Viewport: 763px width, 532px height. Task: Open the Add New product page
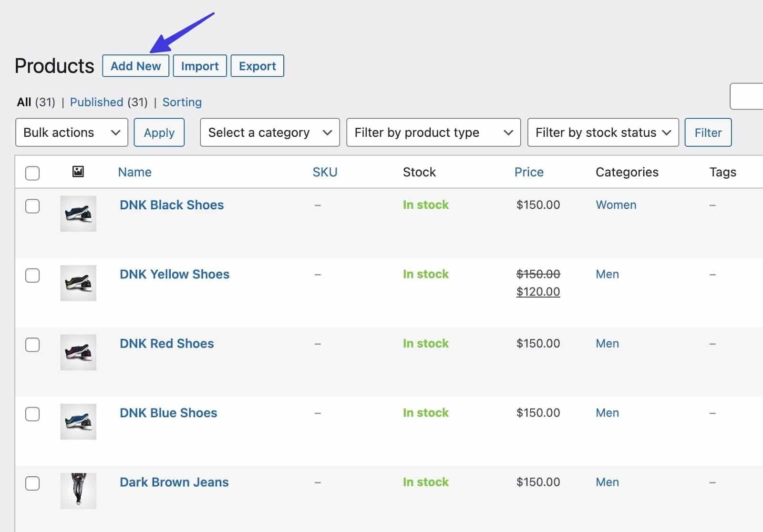point(135,66)
